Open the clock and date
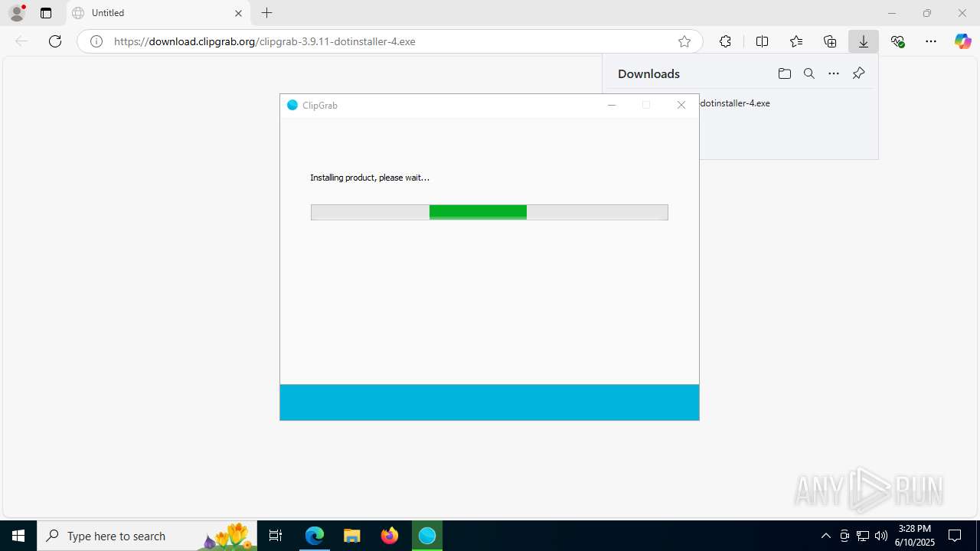Screen dimensions: 980x551 [915, 536]
